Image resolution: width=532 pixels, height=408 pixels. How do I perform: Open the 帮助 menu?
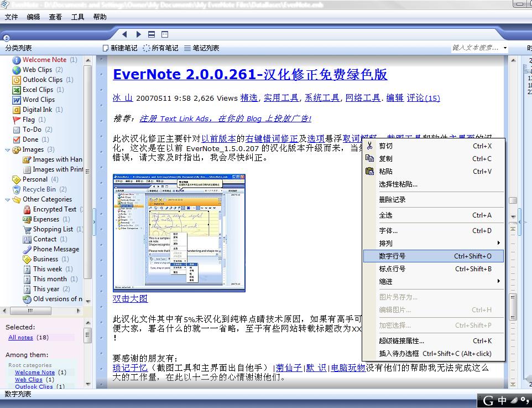click(x=100, y=17)
